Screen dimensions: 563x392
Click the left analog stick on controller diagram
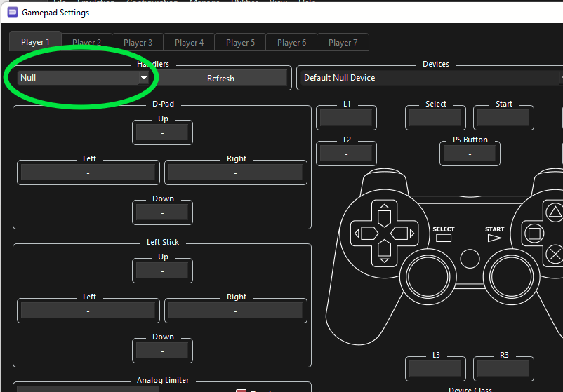pyautogui.click(x=428, y=277)
